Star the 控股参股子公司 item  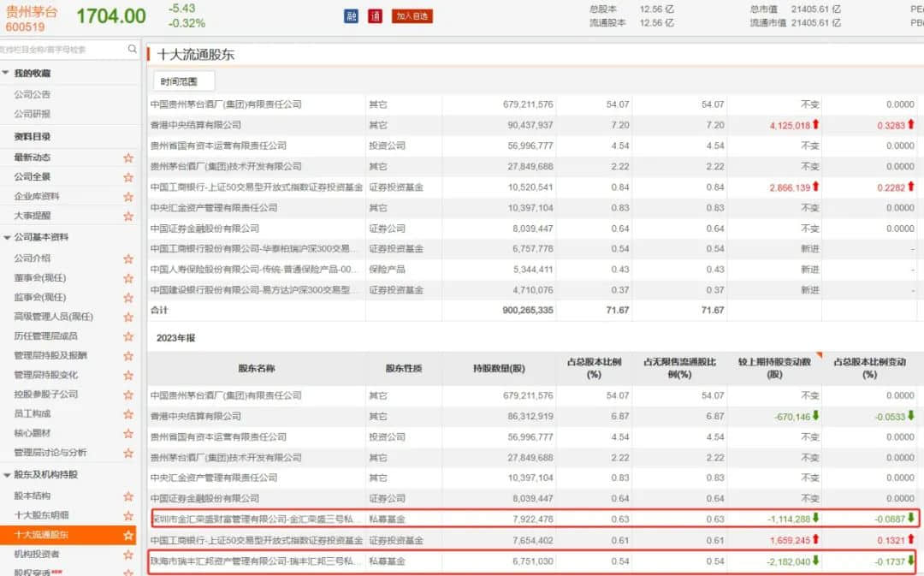(x=128, y=395)
